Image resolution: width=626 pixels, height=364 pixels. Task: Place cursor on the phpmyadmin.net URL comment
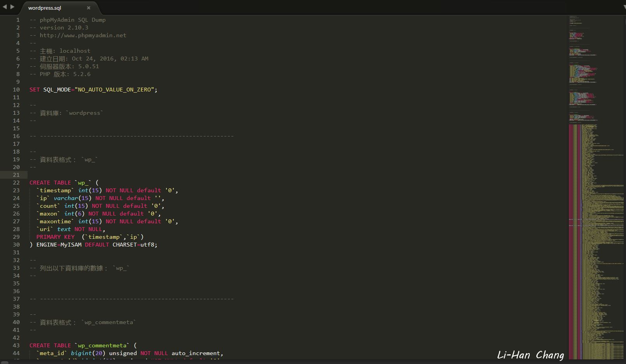(83, 35)
